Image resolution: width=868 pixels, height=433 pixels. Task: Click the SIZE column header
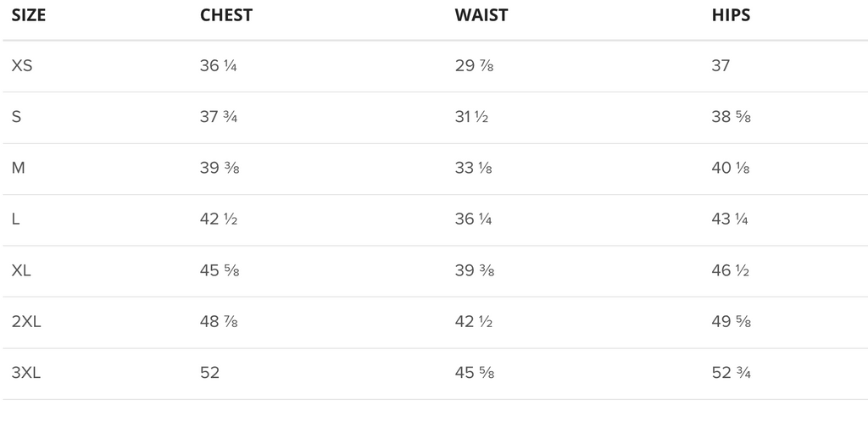[29, 15]
